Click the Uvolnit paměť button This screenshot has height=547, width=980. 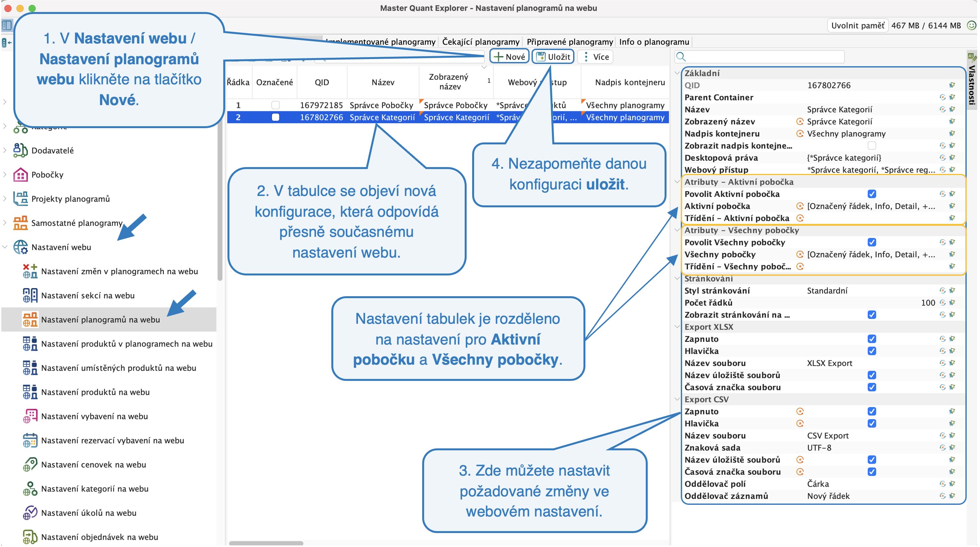857,26
